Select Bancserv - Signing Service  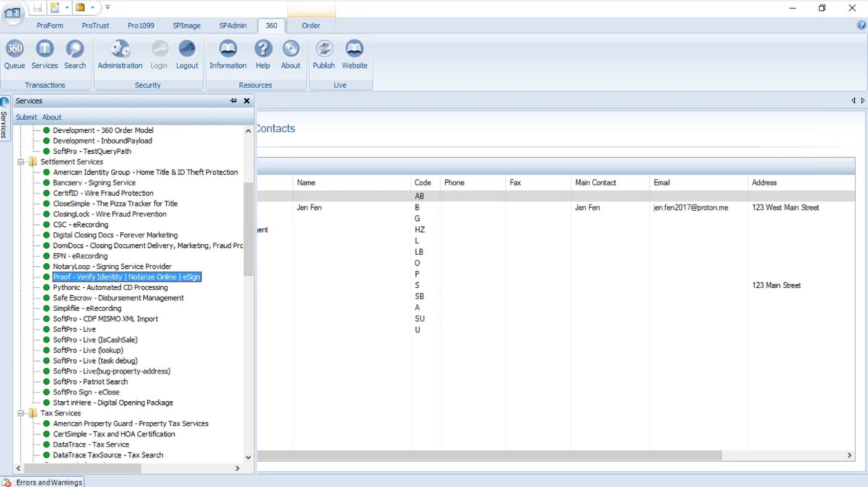coord(94,182)
